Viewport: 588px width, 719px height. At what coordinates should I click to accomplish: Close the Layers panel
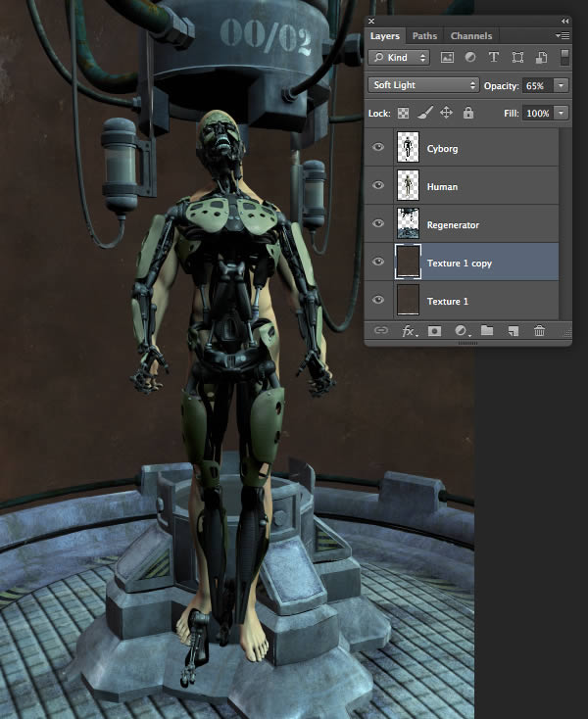(x=371, y=22)
